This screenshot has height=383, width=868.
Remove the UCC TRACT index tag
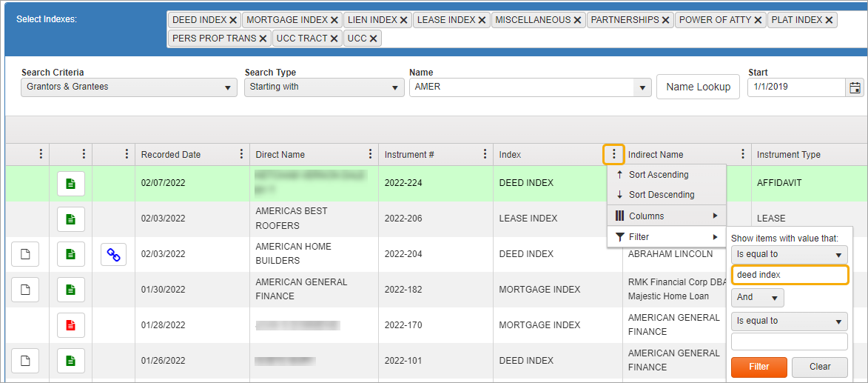[x=334, y=39]
